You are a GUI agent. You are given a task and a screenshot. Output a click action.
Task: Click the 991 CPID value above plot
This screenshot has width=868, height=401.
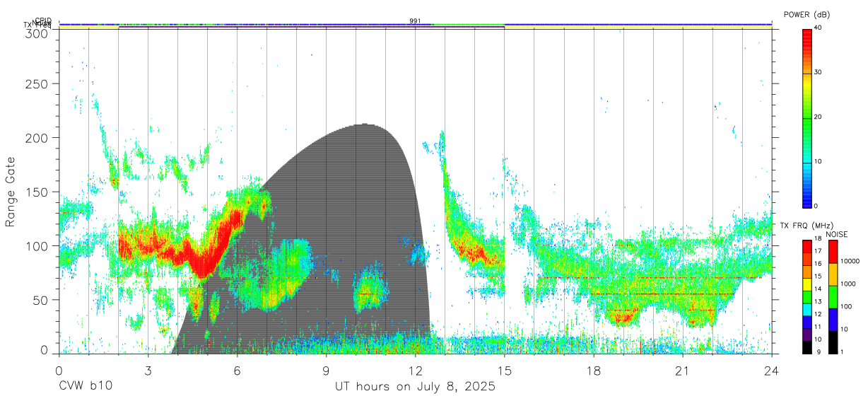tap(415, 21)
